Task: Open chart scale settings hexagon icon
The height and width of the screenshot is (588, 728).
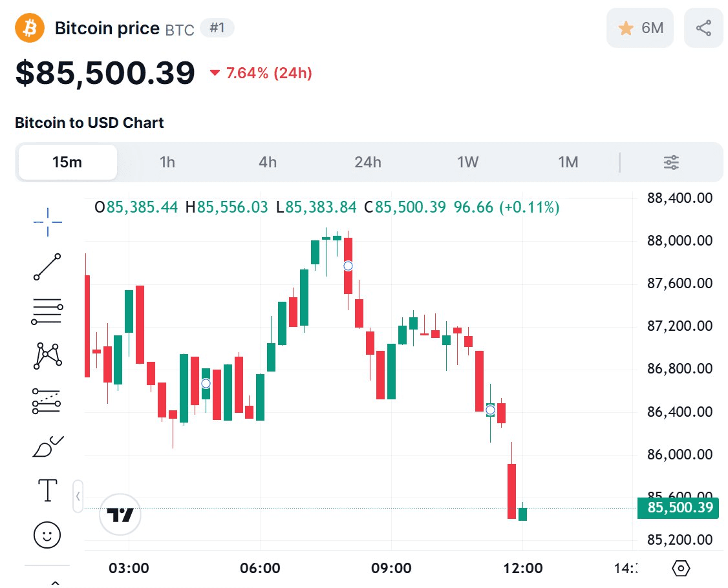Action: tap(681, 569)
